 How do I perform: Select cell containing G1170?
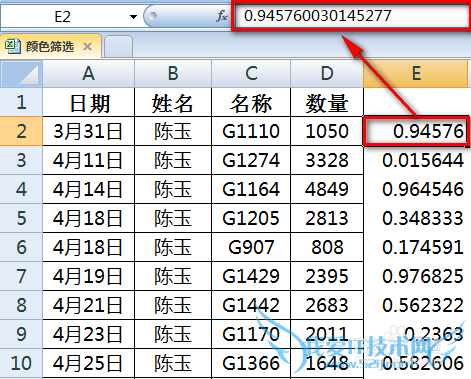point(251,334)
